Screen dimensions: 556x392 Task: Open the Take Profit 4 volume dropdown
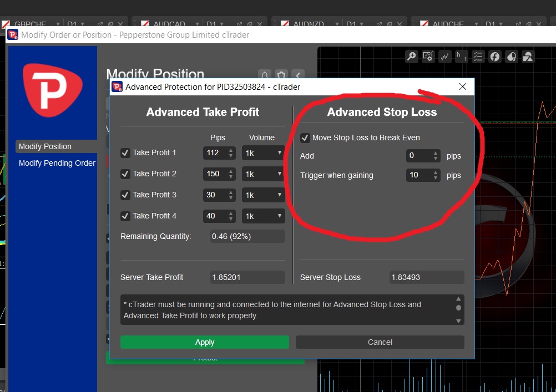[264, 216]
